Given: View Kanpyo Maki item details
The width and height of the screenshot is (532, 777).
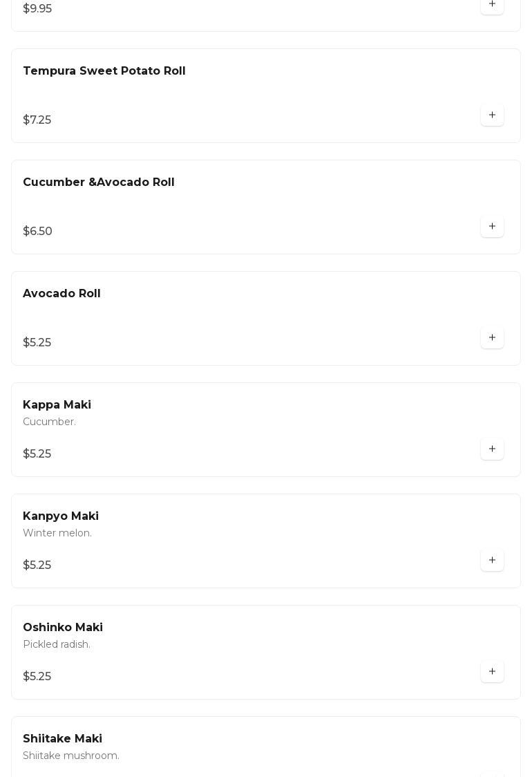Looking at the screenshot, I should point(61,516).
